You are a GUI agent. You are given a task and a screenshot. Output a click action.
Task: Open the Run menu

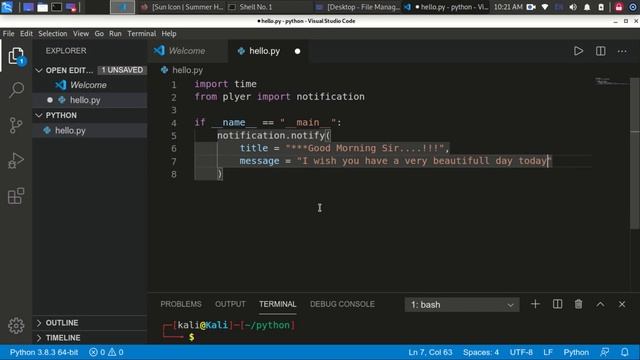coord(115,33)
